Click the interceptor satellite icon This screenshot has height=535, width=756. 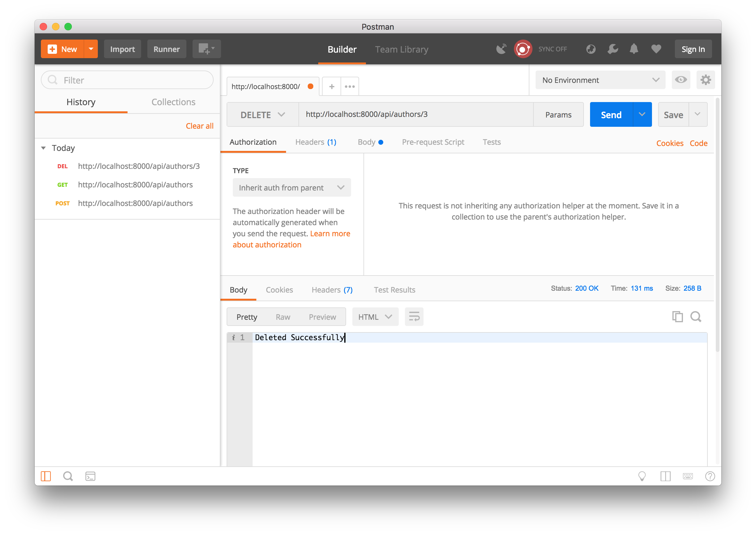coord(501,49)
